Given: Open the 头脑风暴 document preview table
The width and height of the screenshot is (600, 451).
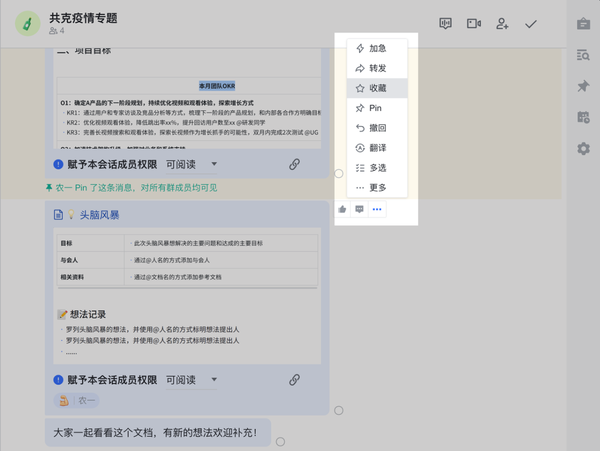Looking at the screenshot, I should [187, 260].
